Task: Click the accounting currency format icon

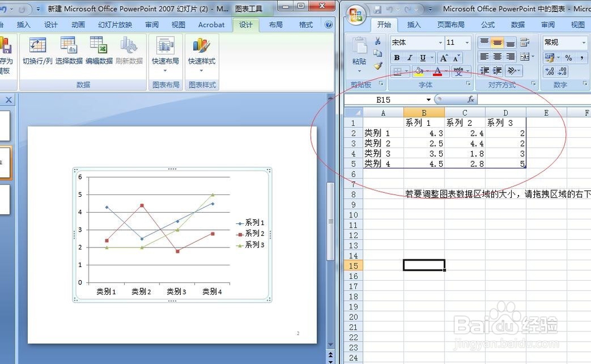Action: coord(550,58)
